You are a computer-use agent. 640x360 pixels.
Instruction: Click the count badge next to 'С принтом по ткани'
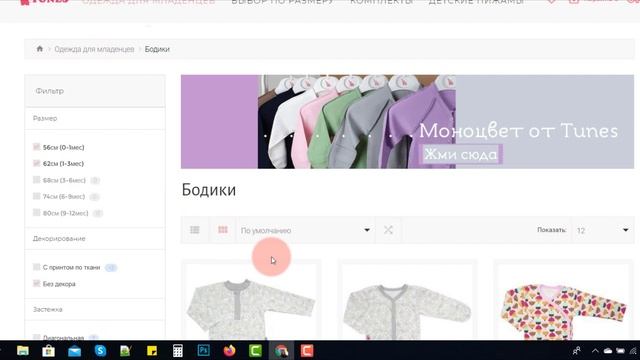point(111,268)
